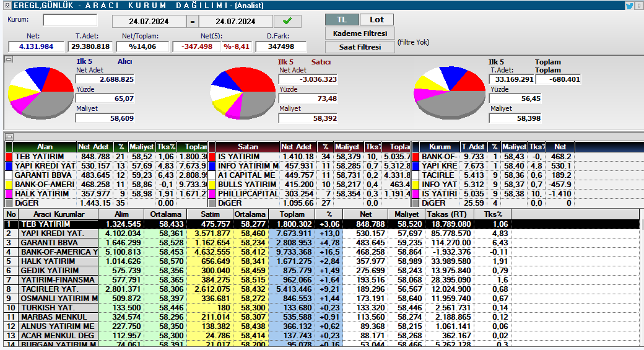Select the TURKISH YAT. row
Viewport: 644px width, 350px height.
[x=321, y=308]
